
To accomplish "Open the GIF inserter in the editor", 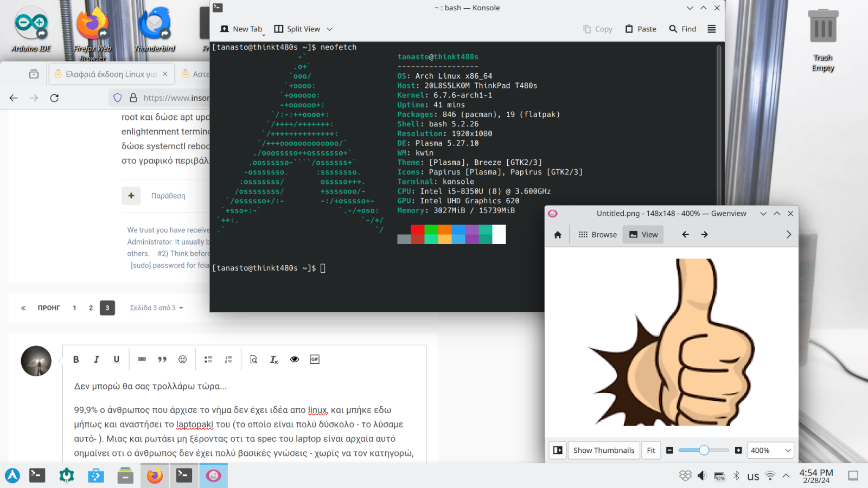I will [315, 359].
